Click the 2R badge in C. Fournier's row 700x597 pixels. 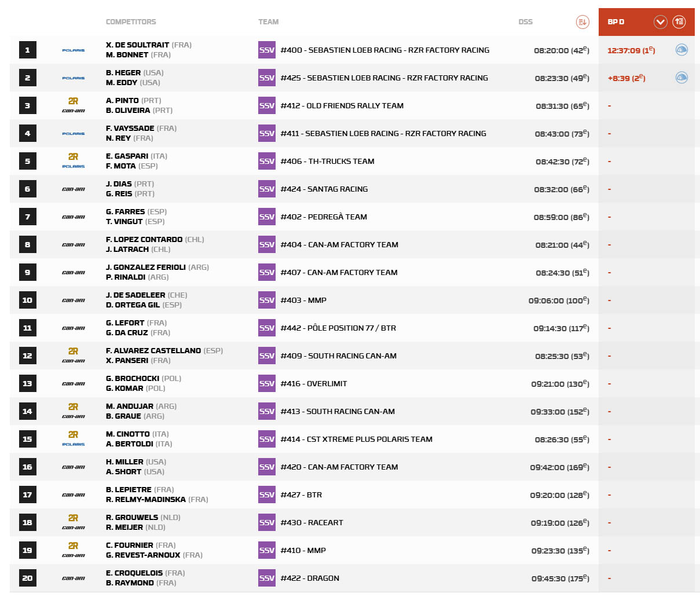tap(73, 545)
